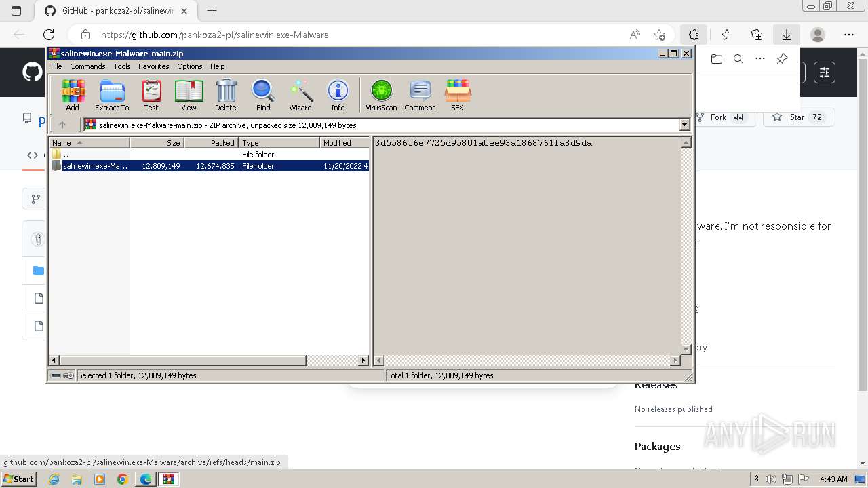Open browser Extensions icon

pyautogui.click(x=694, y=35)
